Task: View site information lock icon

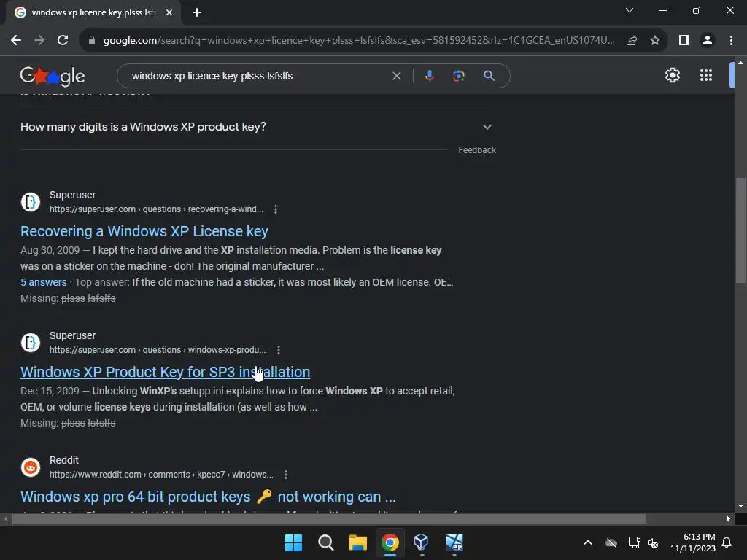Action: point(92,41)
